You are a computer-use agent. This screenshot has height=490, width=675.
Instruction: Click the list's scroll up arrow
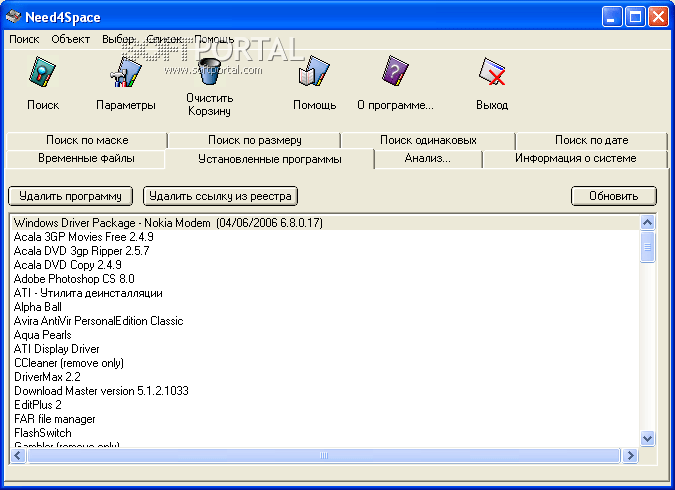[647, 223]
